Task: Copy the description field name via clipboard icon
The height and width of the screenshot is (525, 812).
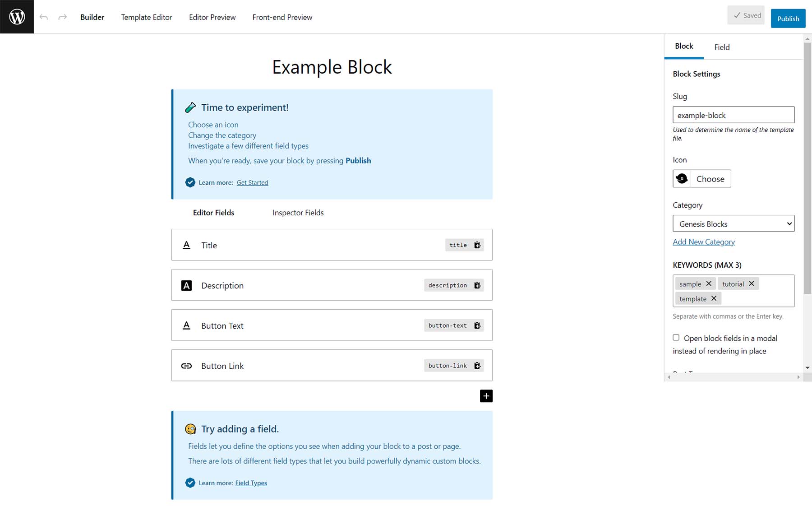Action: [477, 285]
